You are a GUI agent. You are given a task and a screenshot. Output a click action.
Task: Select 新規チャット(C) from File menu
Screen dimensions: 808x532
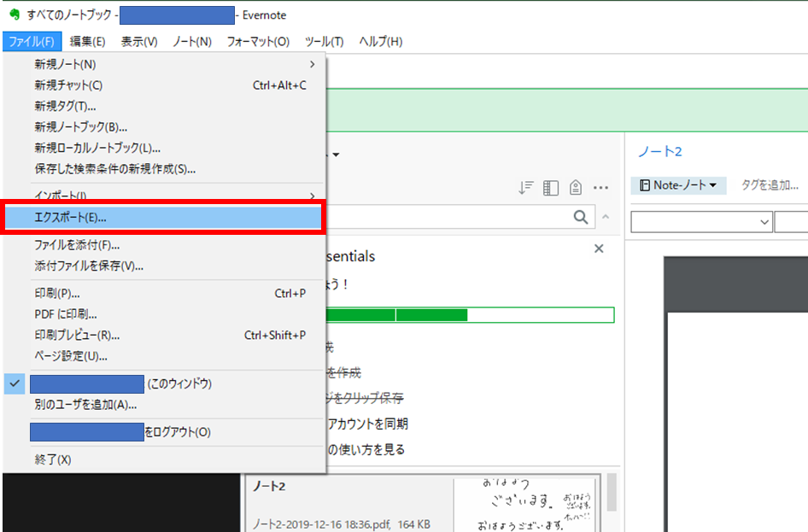click(x=164, y=85)
